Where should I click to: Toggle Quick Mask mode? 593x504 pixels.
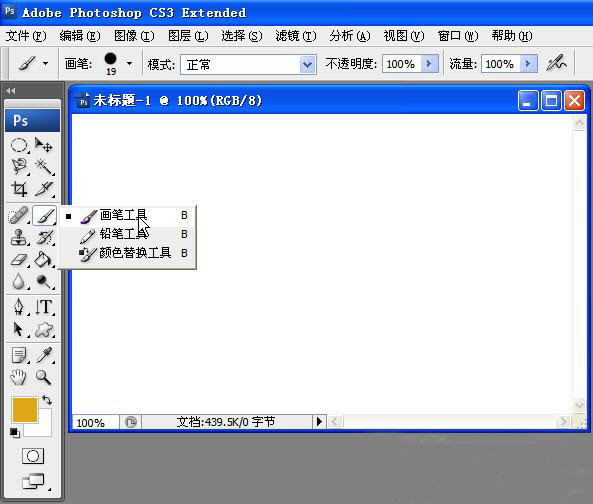33,456
